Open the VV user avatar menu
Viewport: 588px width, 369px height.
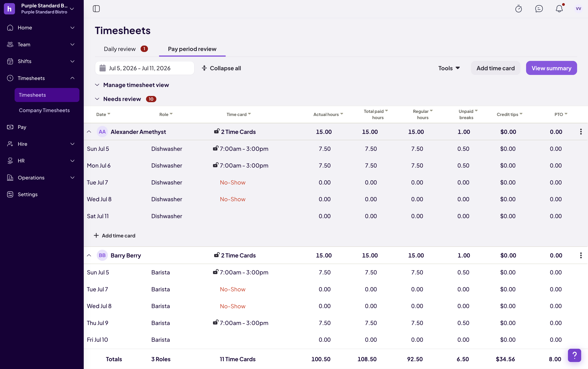578,9
